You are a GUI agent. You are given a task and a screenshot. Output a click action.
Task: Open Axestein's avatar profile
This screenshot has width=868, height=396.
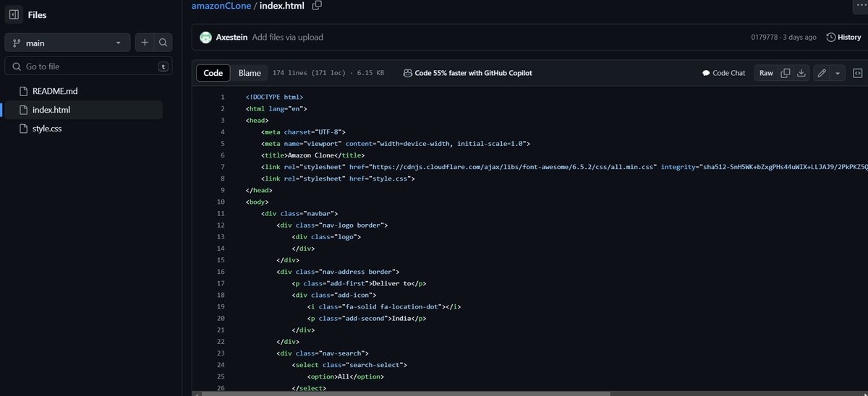[x=205, y=37]
